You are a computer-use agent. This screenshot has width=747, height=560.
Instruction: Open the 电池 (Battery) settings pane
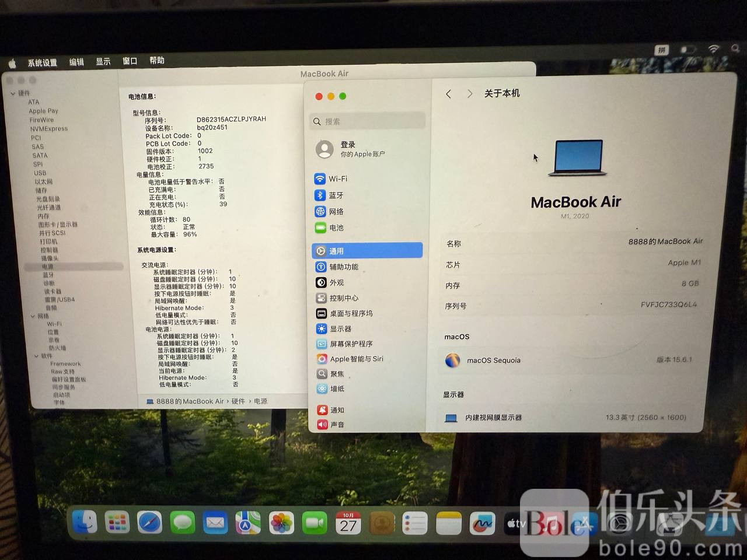[336, 228]
